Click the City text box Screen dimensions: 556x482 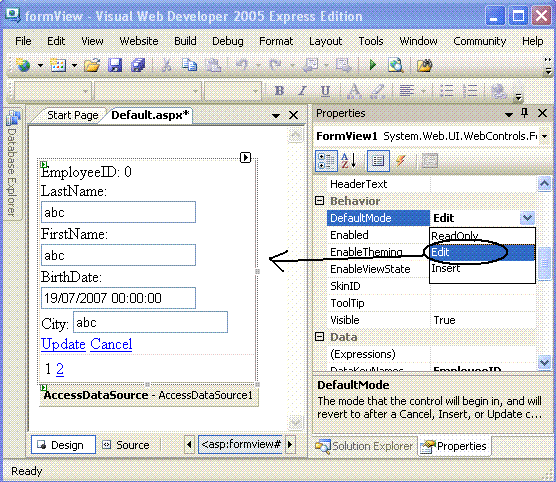pyautogui.click(x=150, y=322)
